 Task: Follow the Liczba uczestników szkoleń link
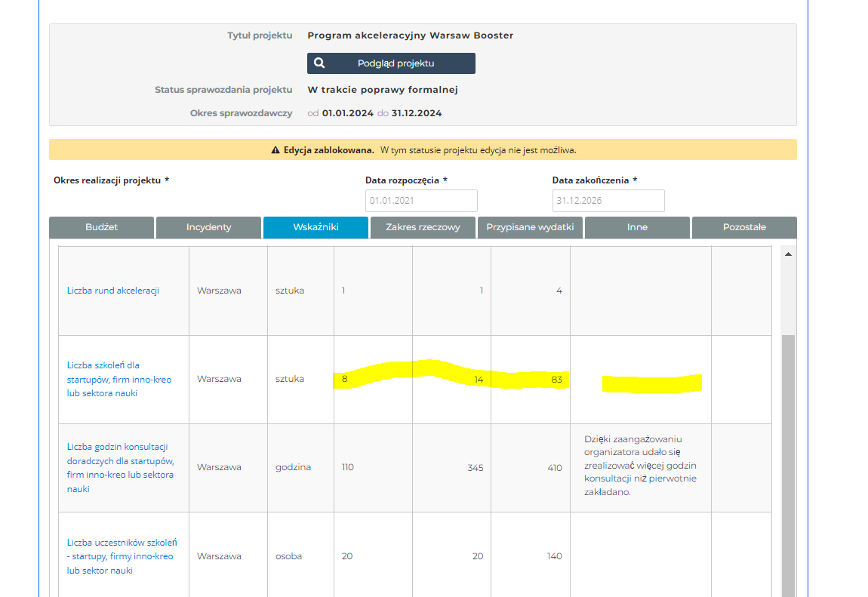[x=122, y=556]
